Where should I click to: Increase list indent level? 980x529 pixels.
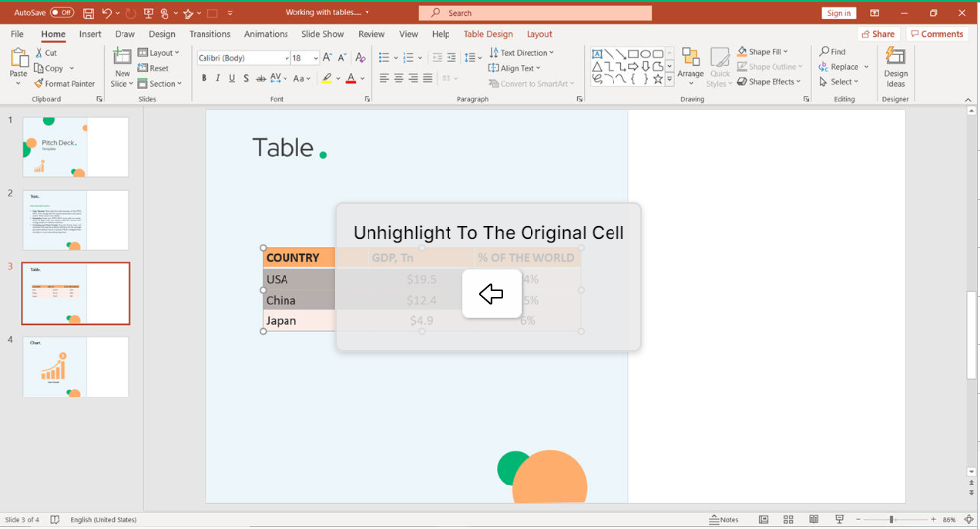point(451,57)
